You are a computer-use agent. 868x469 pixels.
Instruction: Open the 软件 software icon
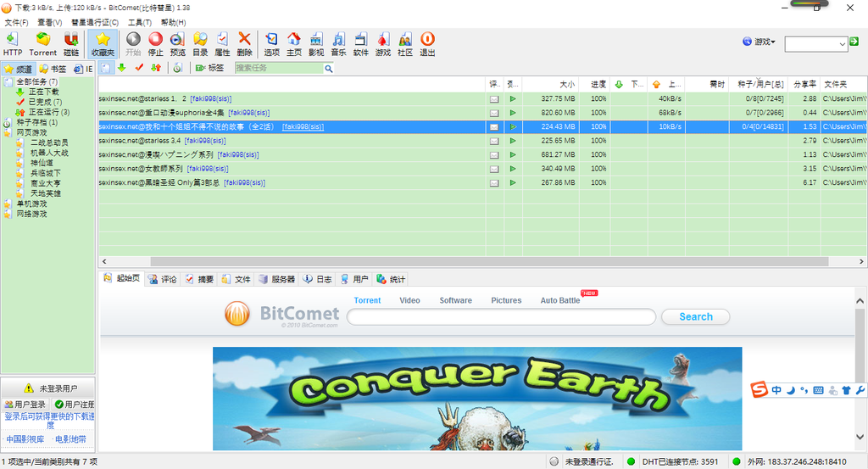[x=360, y=44]
